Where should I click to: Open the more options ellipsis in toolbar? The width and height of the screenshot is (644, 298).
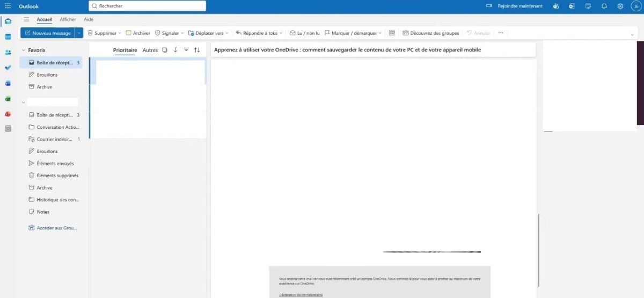(501, 33)
